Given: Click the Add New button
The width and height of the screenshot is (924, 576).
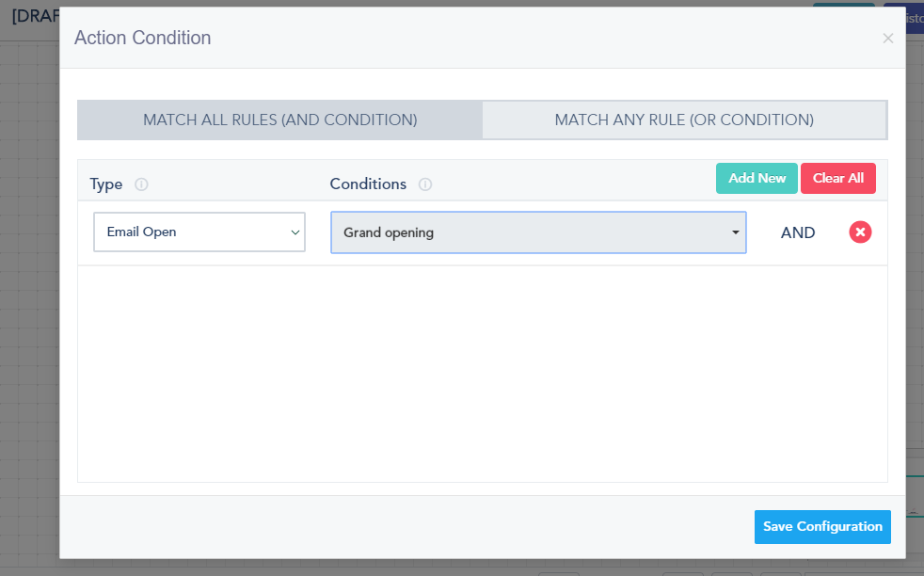Looking at the screenshot, I should pos(757,179).
